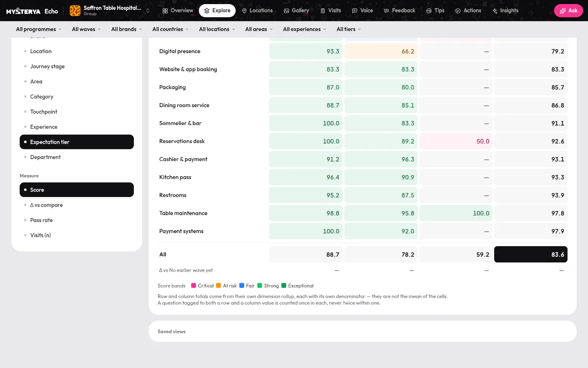Click the pink Ask button

568,11
